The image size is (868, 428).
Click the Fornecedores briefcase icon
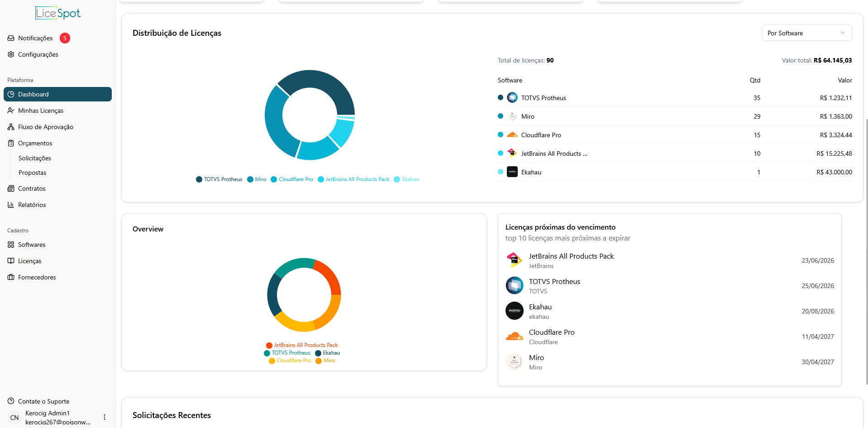(x=11, y=277)
